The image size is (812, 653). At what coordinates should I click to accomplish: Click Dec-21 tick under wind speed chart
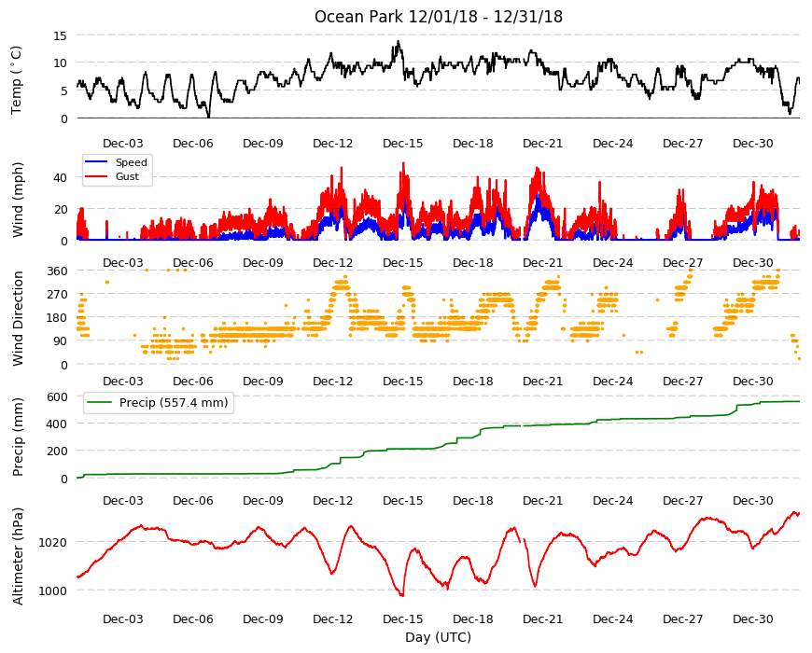click(542, 262)
